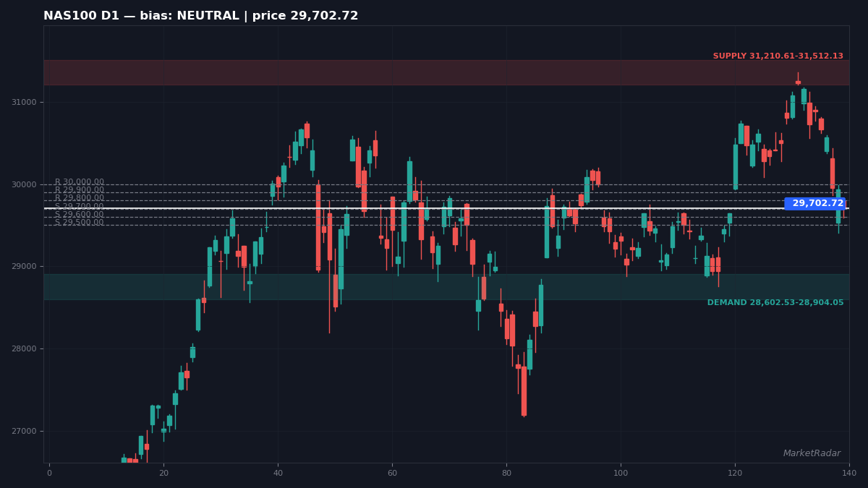The image size is (868, 488).
Task: Click the 29000 y-axis tick label
Action: click(23, 267)
